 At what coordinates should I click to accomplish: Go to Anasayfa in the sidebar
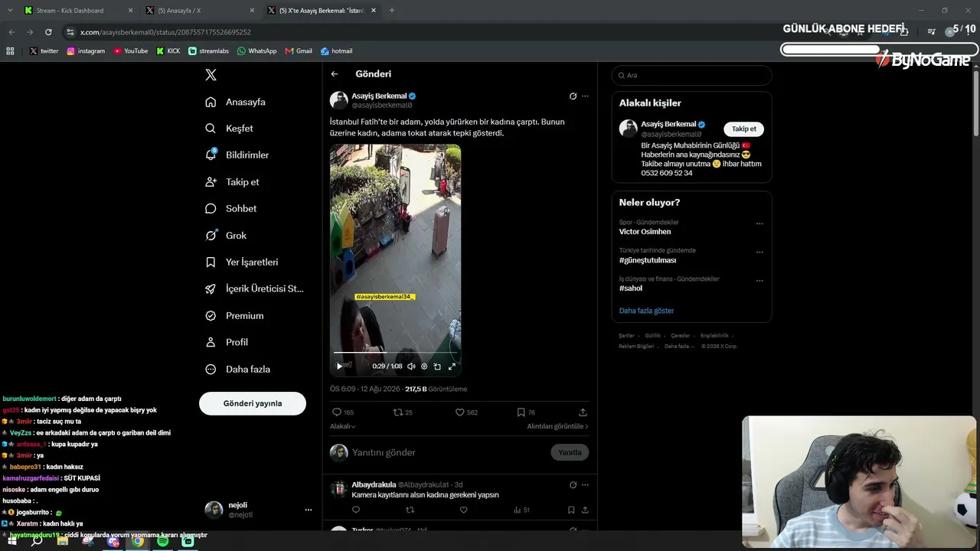[236, 102]
